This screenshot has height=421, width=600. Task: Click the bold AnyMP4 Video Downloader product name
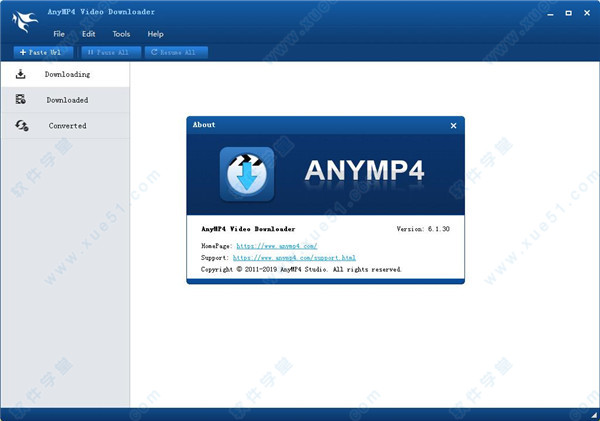pyautogui.click(x=248, y=229)
